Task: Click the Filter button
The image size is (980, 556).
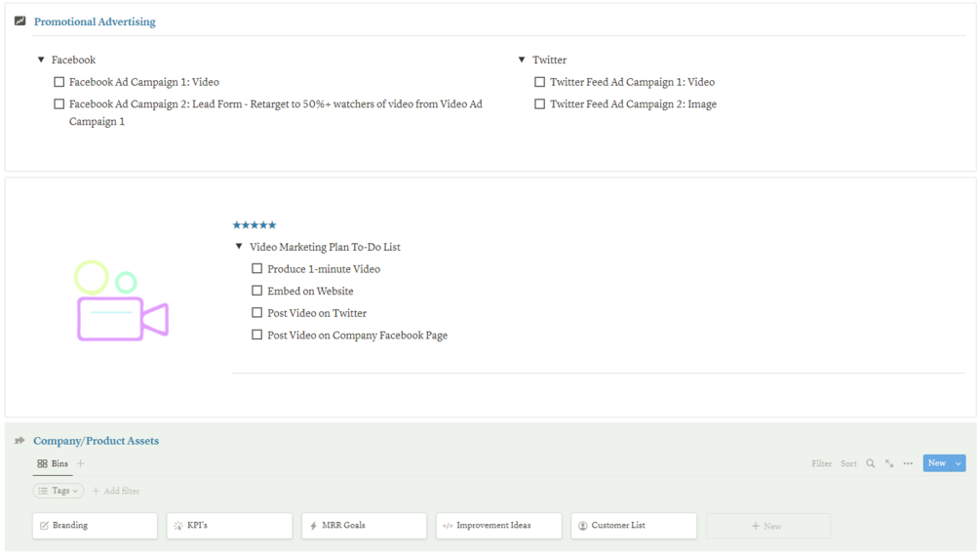Action: (821, 463)
